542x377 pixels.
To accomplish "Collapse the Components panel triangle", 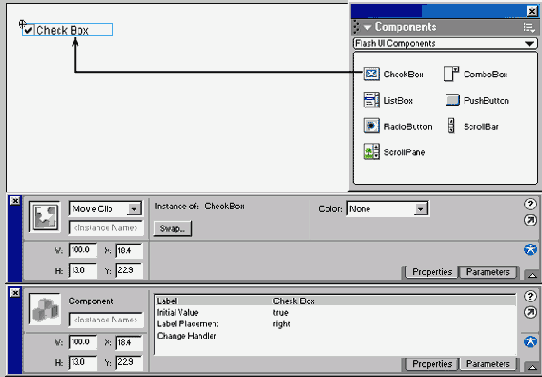I will [367, 27].
